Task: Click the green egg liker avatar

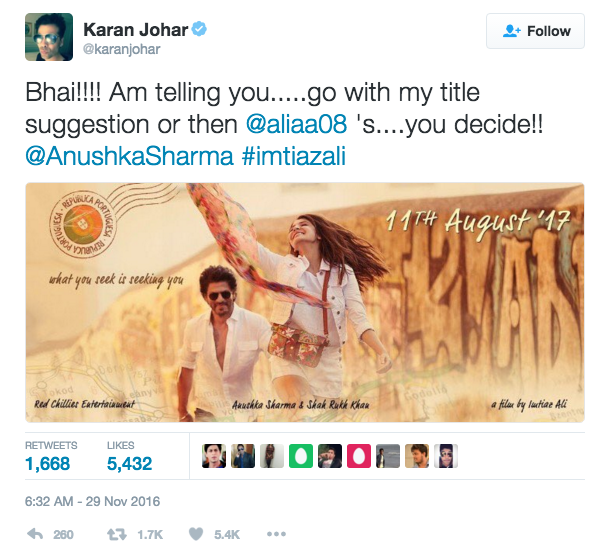Action: [x=301, y=456]
